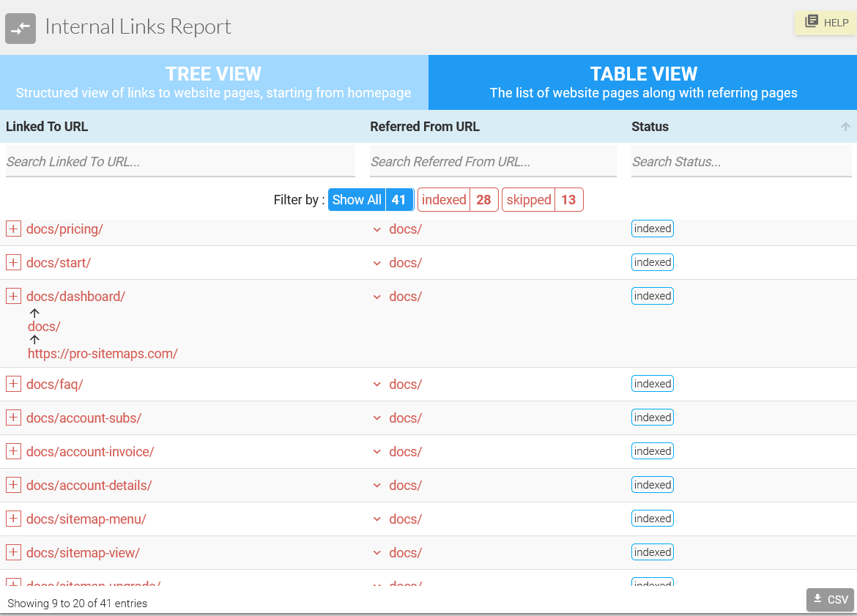
Task: Collapse the docs/ chevron on the docs/pricing/ row
Action: click(x=376, y=229)
